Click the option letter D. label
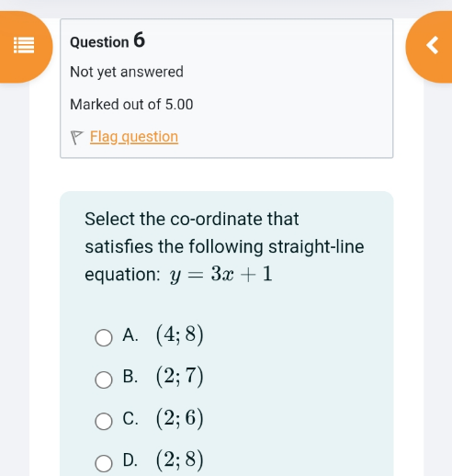The width and height of the screenshot is (452, 476). point(130,459)
